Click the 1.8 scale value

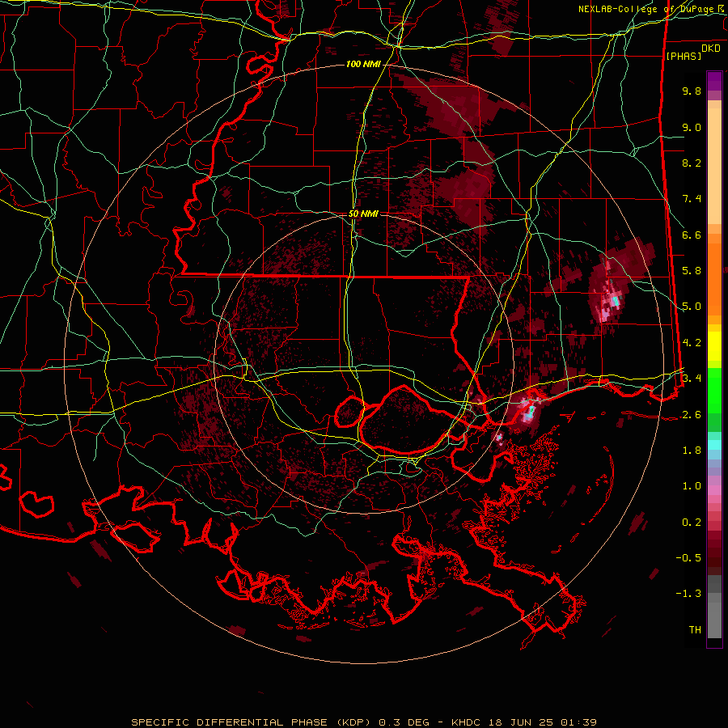pyautogui.click(x=692, y=451)
